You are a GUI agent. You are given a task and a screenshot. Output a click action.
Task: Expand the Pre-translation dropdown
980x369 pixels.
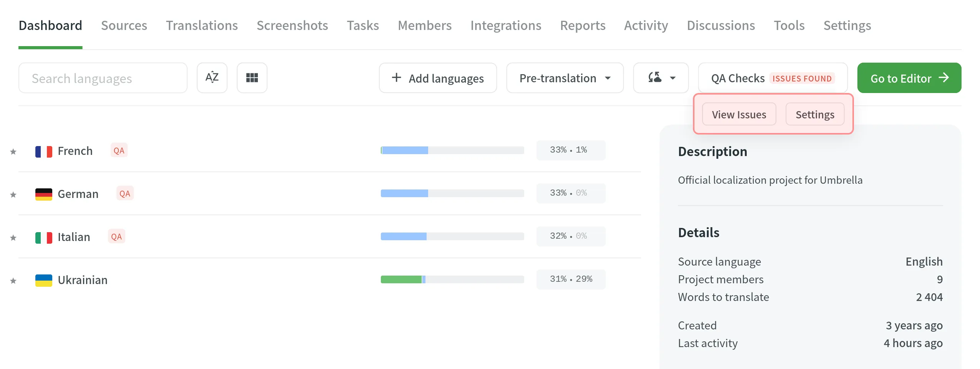click(565, 78)
